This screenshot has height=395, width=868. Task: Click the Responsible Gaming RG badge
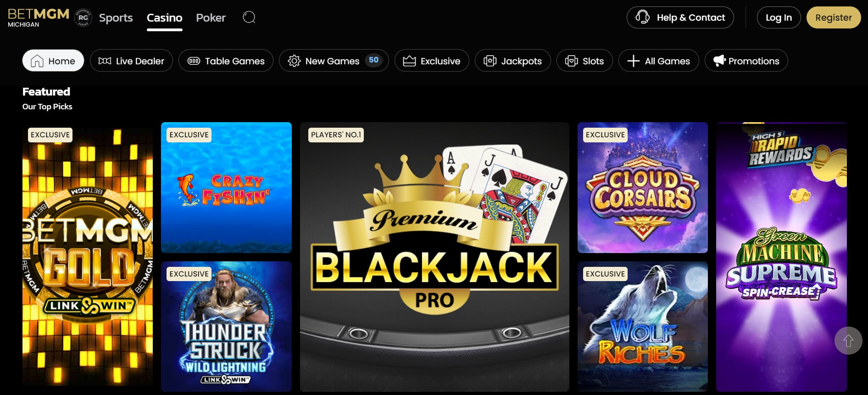83,17
